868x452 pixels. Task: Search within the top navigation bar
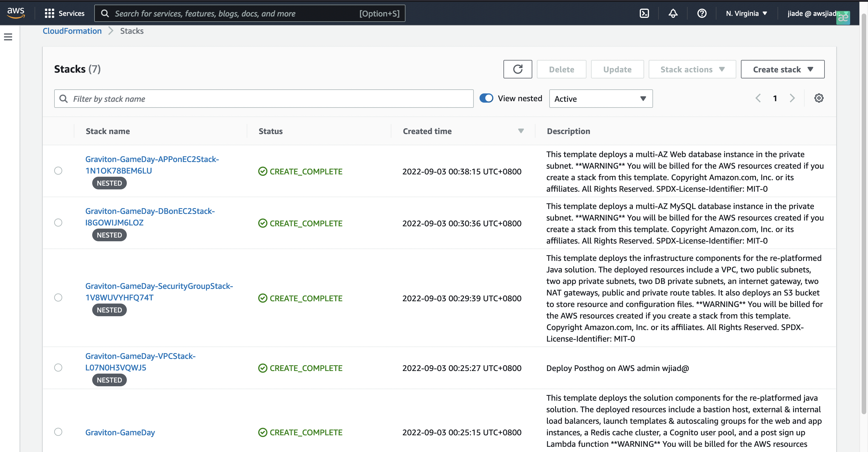pos(249,14)
